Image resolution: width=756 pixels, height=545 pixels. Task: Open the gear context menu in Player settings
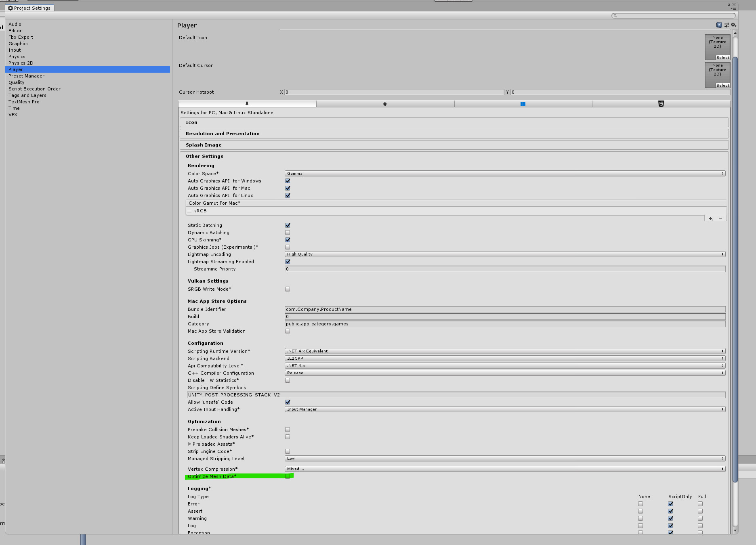pos(733,25)
